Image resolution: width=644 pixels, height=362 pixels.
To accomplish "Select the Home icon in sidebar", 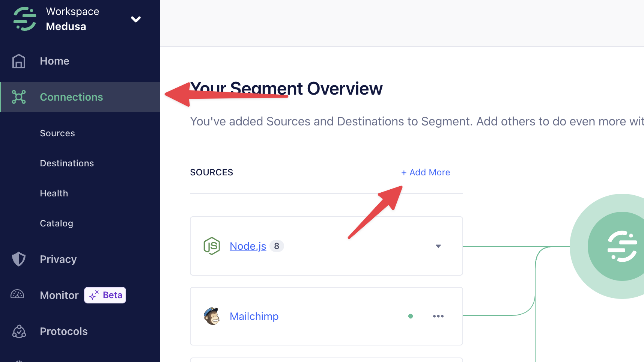I will 18,61.
